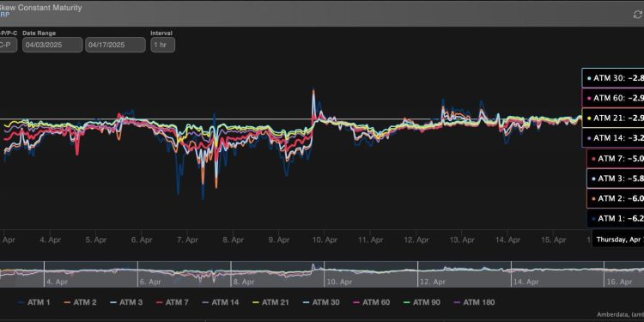Click the 13. Apr x-axis label
This screenshot has width=644, height=322.
(462, 240)
